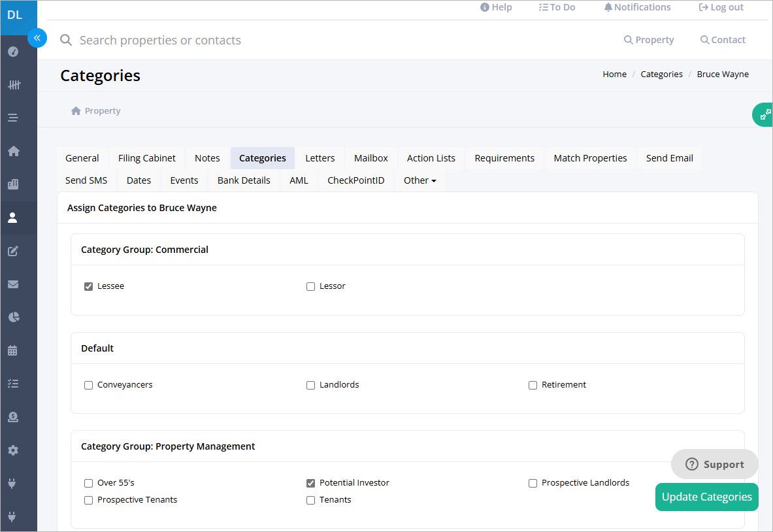
Task: Open the Send Email tab
Action: pyautogui.click(x=670, y=158)
